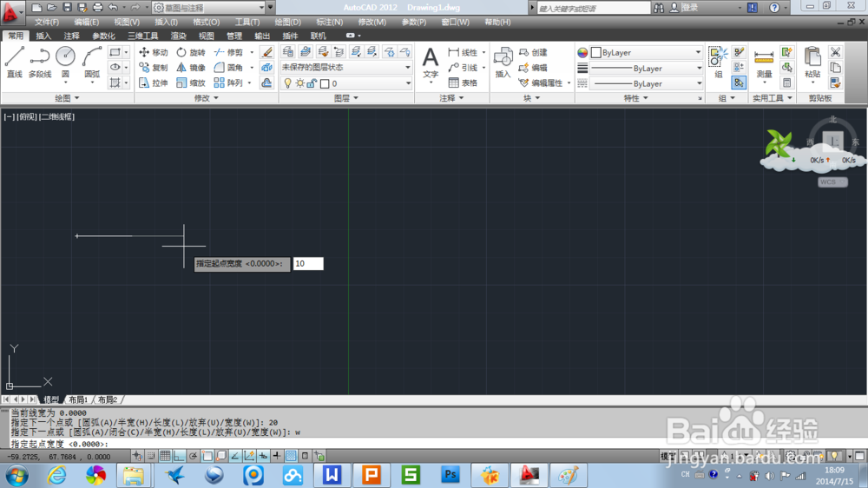Expand the 修改 (Modify) panel

pyautogui.click(x=206, y=98)
